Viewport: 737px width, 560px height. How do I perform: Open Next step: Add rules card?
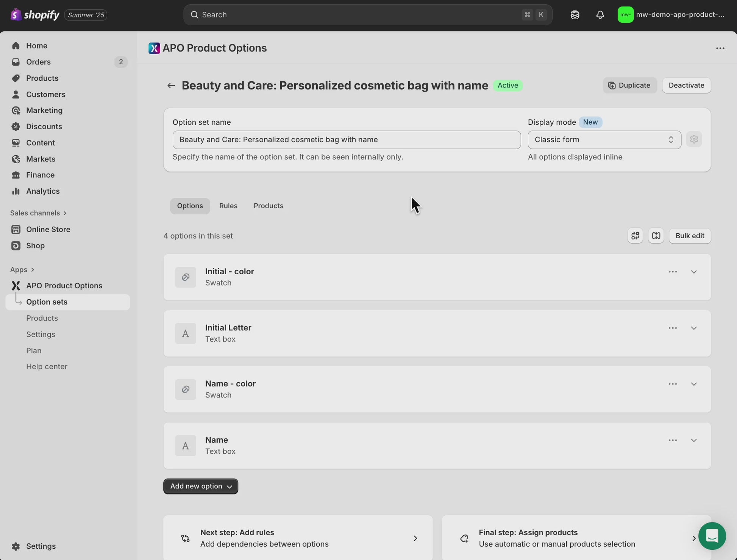pos(298,538)
